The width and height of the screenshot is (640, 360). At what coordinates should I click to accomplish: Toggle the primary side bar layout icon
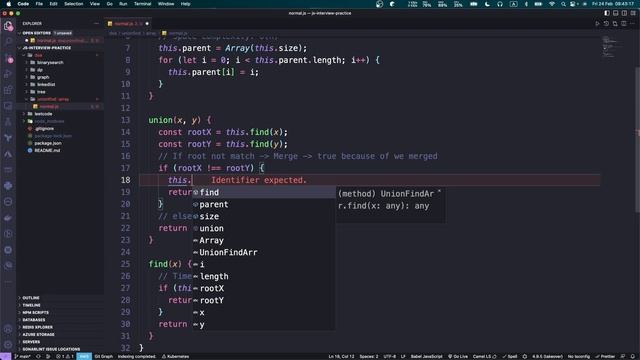click(607, 13)
